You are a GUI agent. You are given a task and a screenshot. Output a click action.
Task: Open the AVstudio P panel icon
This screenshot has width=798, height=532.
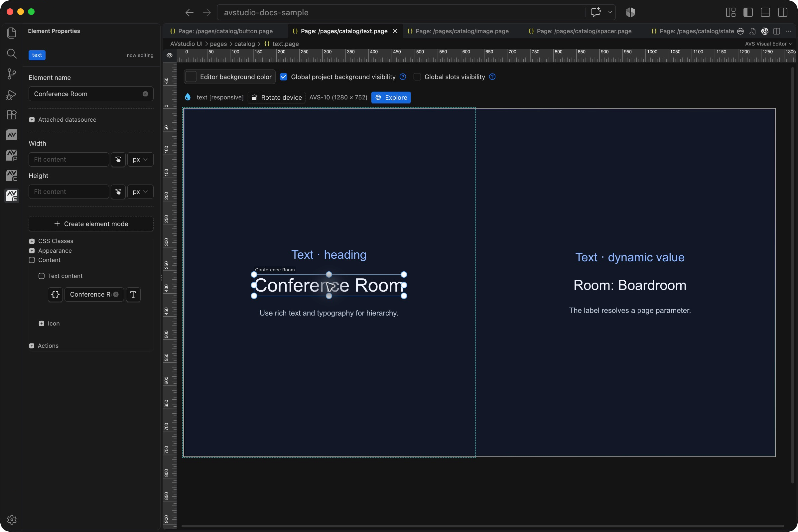(x=12, y=155)
